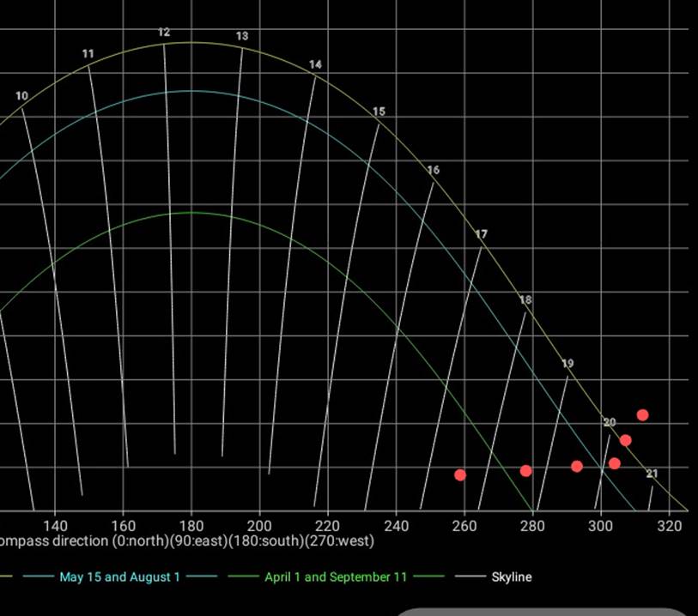Select red skyline dot near azimuth 293
Screen dimensions: 698x616
pos(577,467)
